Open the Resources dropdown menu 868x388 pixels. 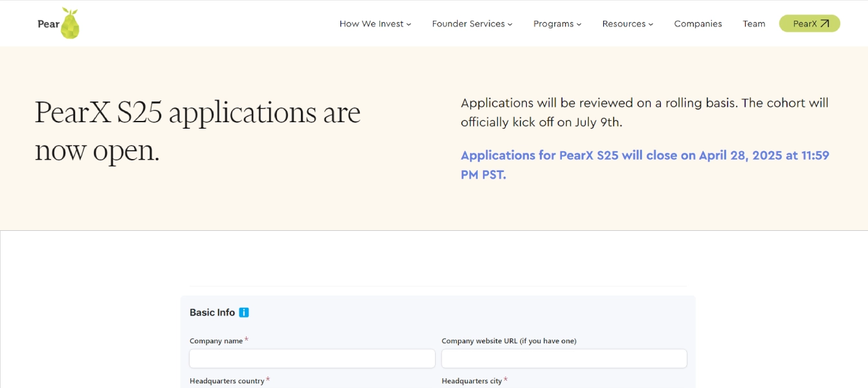(627, 24)
